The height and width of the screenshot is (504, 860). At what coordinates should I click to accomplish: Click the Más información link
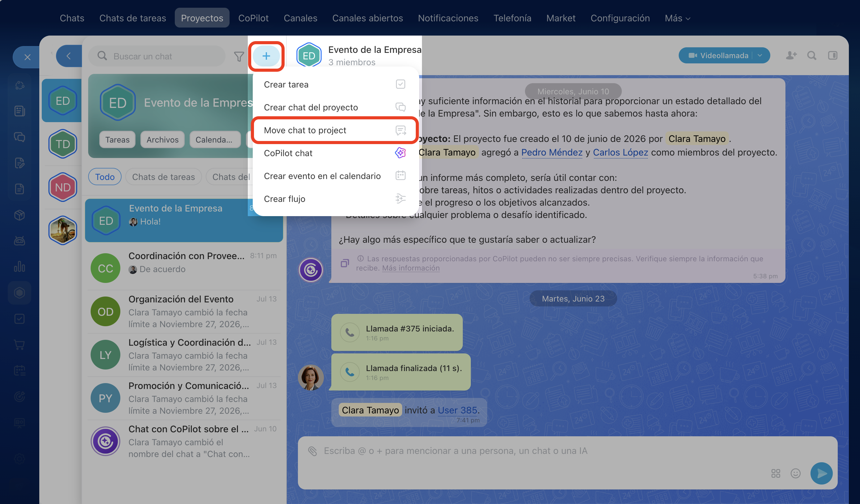tap(411, 268)
